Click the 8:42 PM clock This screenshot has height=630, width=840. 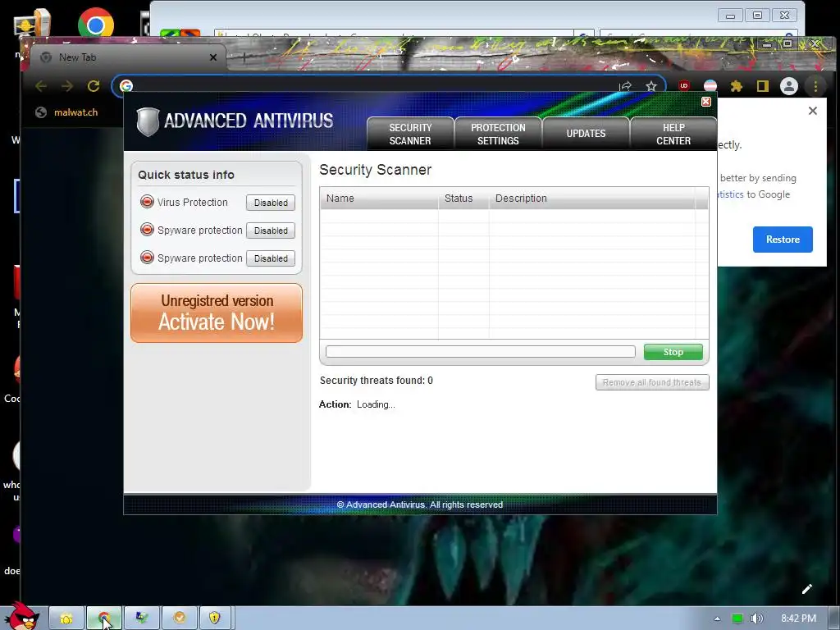click(x=799, y=619)
